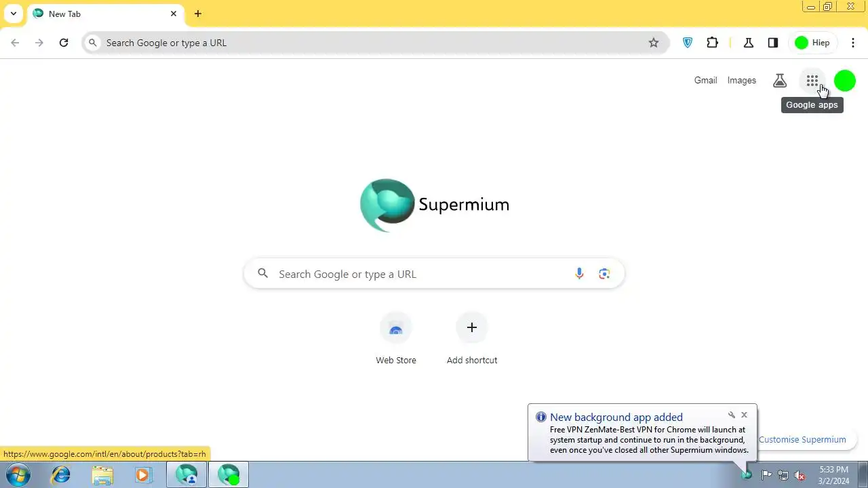Open the Images link
This screenshot has height=488, width=868.
[741, 80]
